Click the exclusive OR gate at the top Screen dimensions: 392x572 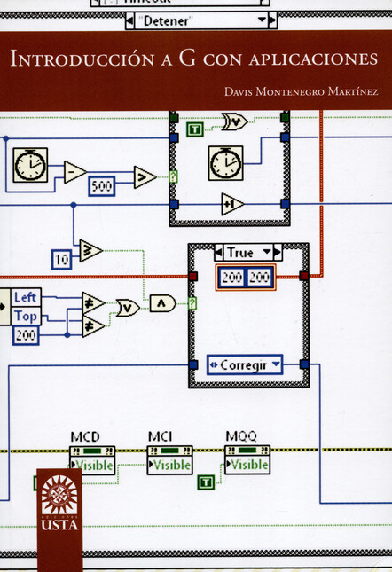click(234, 122)
